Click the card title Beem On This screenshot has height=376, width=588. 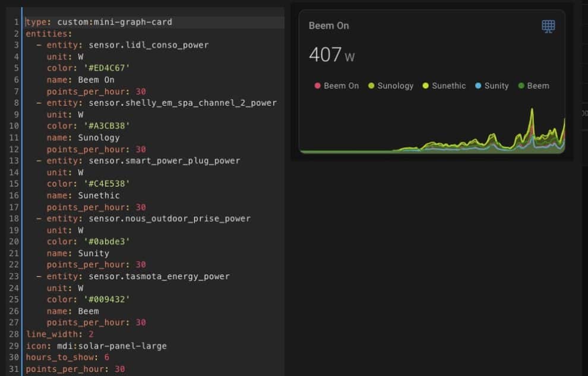328,26
